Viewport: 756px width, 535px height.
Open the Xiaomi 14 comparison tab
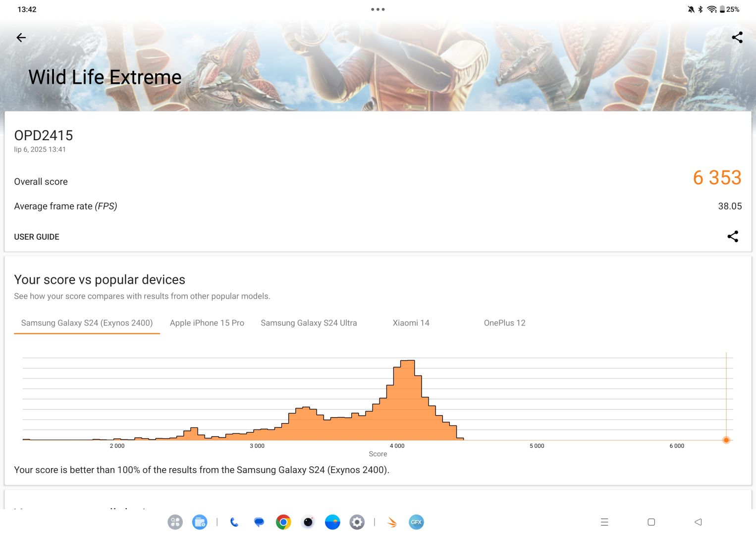click(x=411, y=323)
